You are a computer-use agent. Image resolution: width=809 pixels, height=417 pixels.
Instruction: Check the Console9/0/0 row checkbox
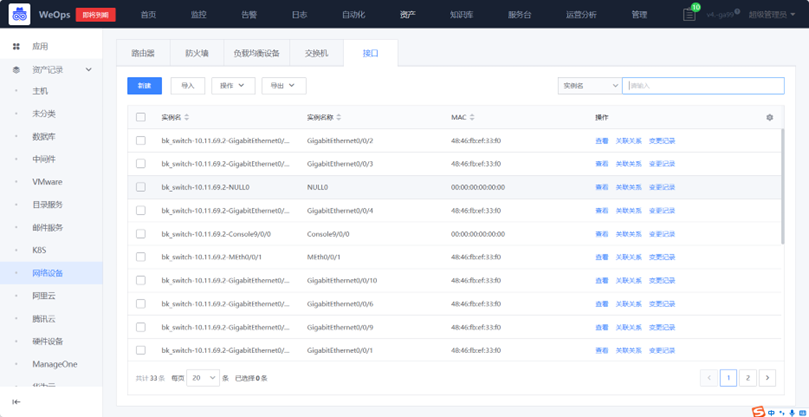[140, 234]
